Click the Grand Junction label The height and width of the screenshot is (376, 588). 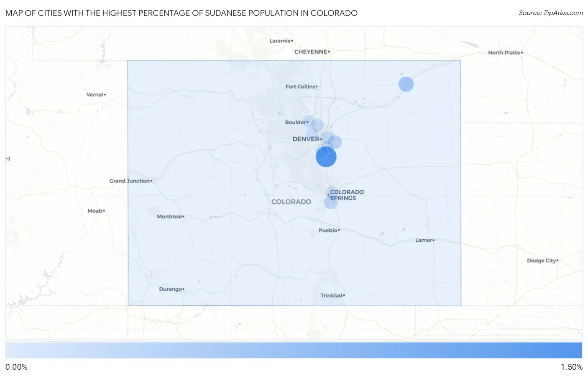click(130, 181)
